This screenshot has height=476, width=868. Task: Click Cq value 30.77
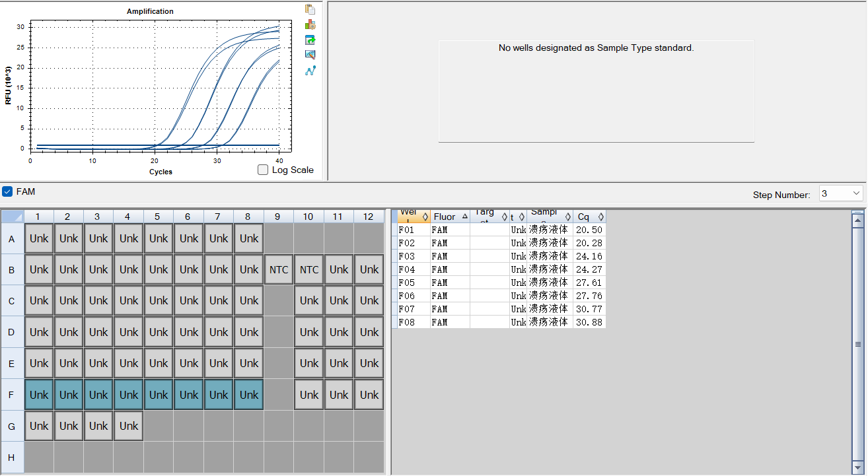pyautogui.click(x=589, y=309)
